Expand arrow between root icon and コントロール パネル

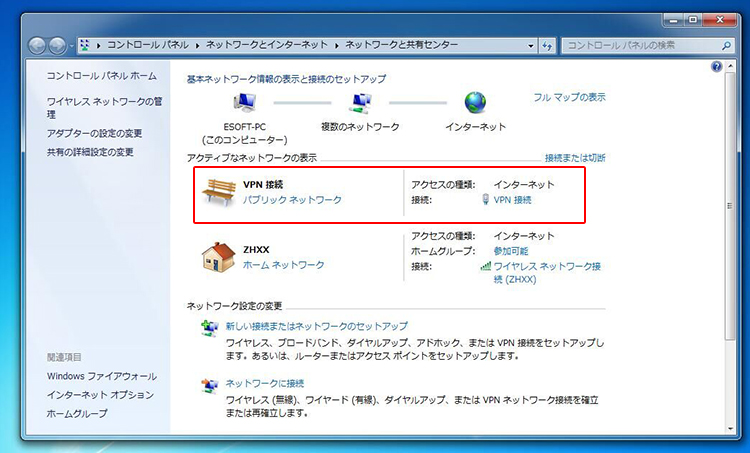(x=99, y=45)
